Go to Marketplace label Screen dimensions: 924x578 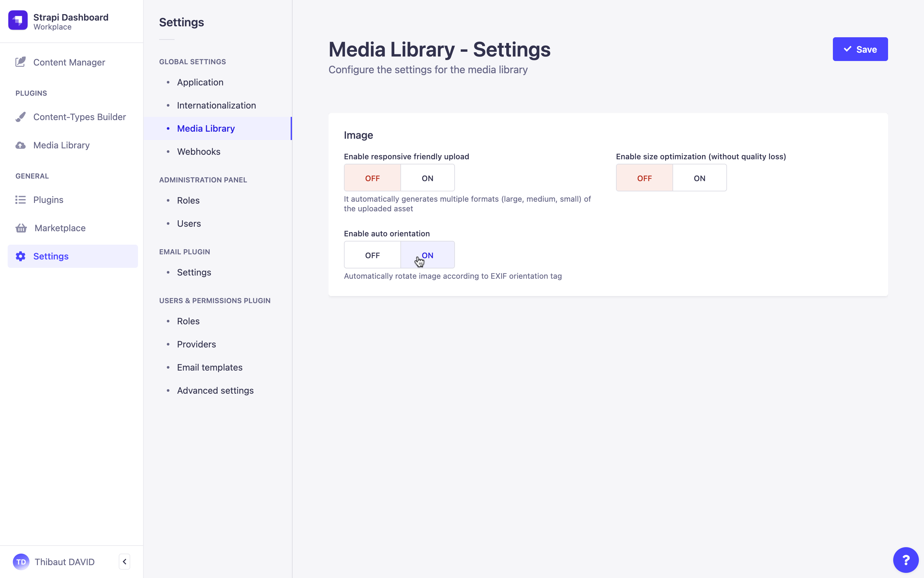60,228
